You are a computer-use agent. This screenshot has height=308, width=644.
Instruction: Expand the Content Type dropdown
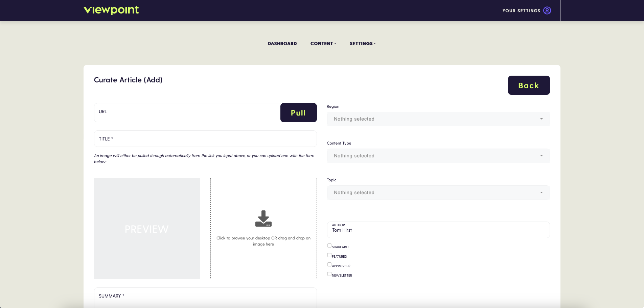pos(438,156)
